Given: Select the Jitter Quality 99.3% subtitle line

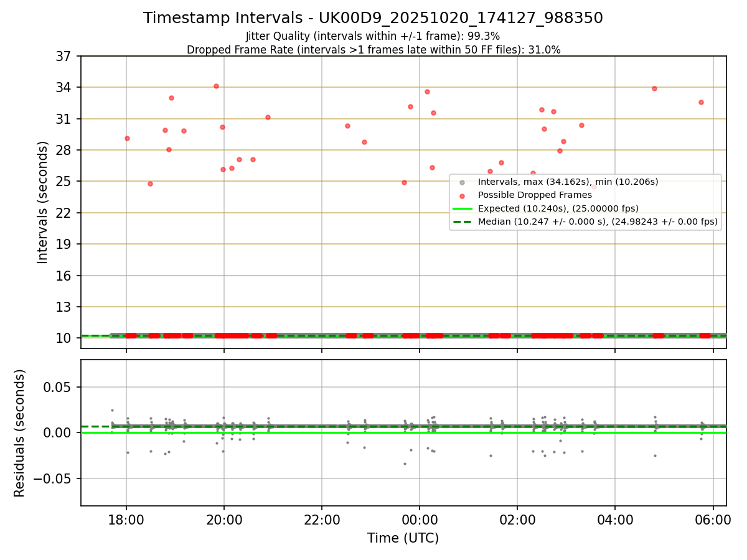Looking at the screenshot, I should click(x=373, y=37).
